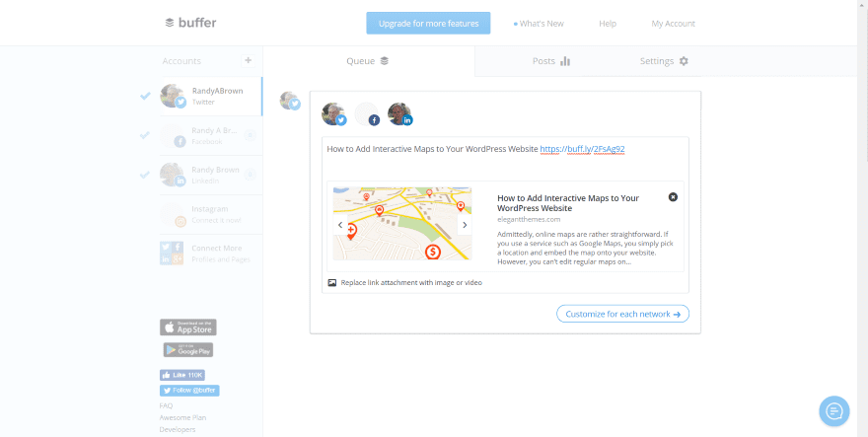Show previous link preview thumbnail
The image size is (868, 437).
click(x=340, y=225)
